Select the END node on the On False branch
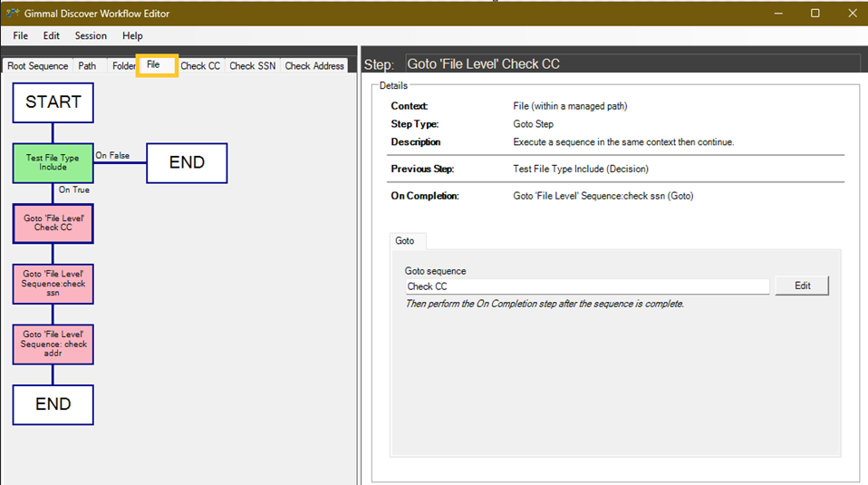The image size is (868, 485). pyautogui.click(x=187, y=163)
